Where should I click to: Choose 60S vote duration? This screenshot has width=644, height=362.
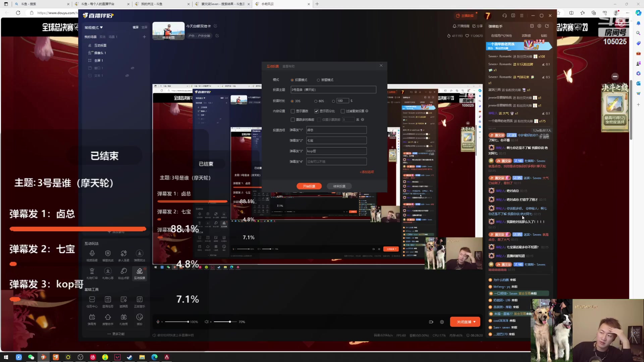(316, 101)
